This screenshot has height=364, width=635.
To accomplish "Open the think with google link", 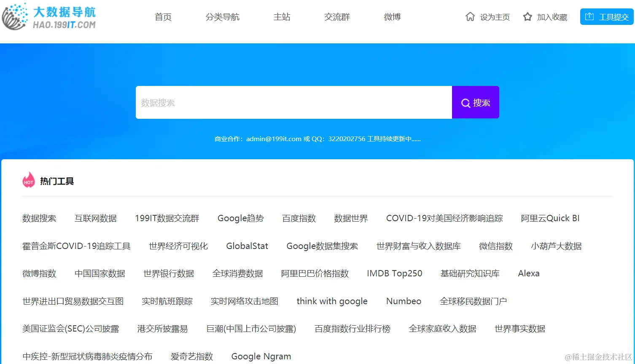I will (x=332, y=301).
